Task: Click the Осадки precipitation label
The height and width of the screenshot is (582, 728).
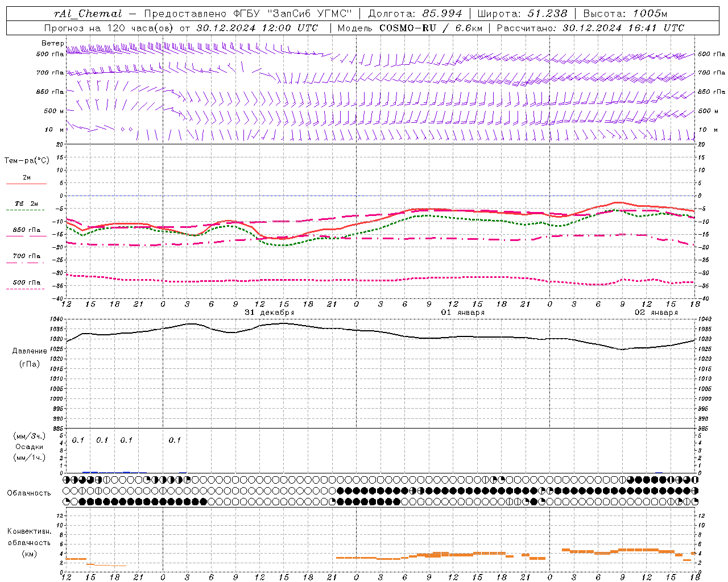Action: 29,447
